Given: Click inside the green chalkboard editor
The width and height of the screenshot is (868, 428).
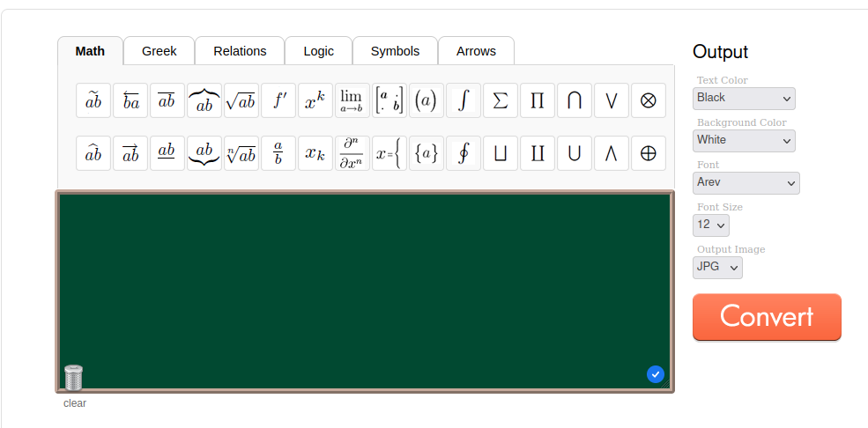Looking at the screenshot, I should pyautogui.click(x=365, y=291).
